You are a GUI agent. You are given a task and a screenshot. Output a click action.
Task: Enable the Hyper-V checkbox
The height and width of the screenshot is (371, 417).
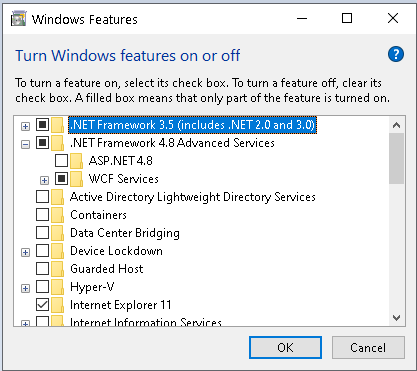pyautogui.click(x=42, y=287)
